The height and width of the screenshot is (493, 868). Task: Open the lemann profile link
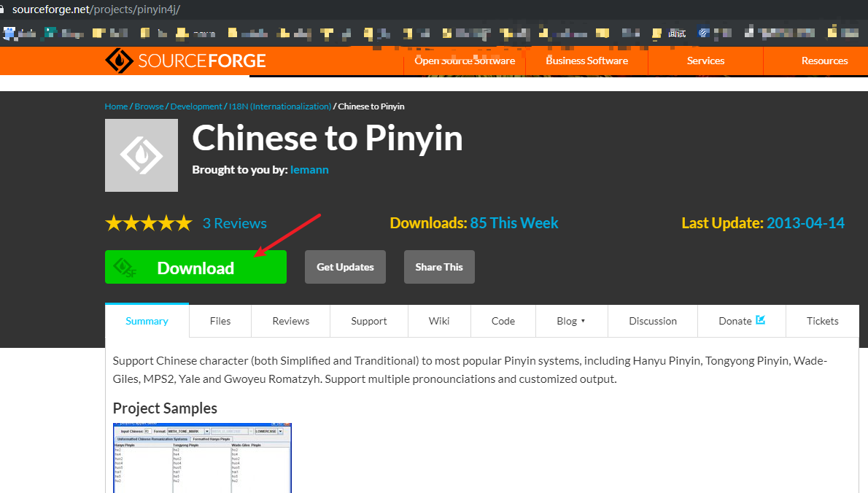click(x=309, y=169)
